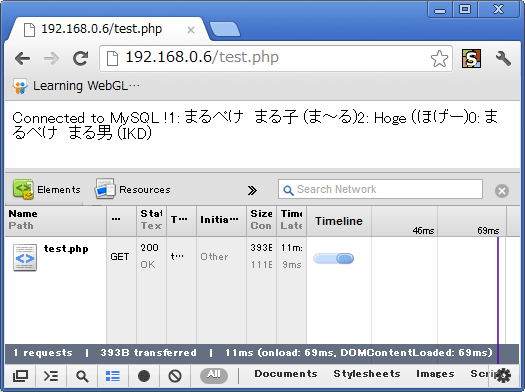Open DevTools settings gear
This screenshot has height=392, width=525.
[503, 376]
